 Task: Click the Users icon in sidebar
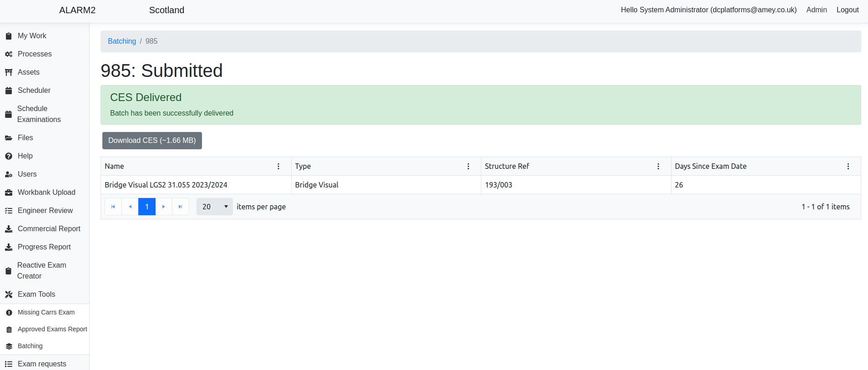(x=9, y=174)
